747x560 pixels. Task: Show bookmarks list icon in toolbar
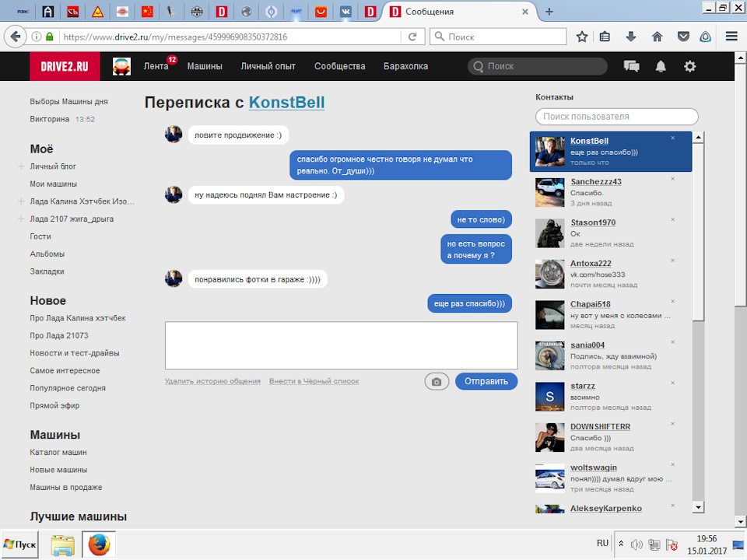pos(605,37)
